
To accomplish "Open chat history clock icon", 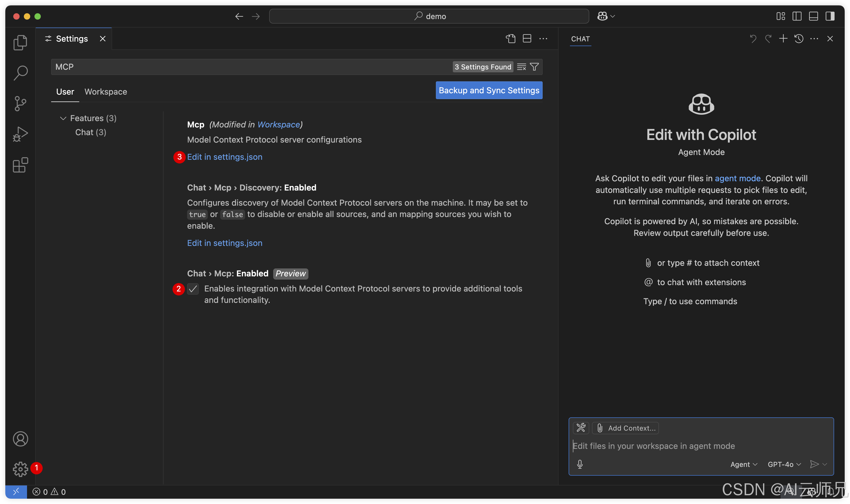I will [799, 39].
